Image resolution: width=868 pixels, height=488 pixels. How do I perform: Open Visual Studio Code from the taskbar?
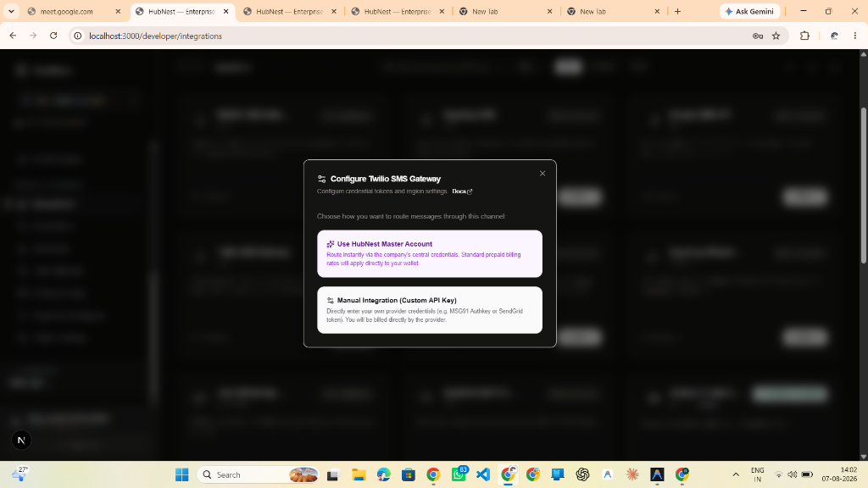(483, 474)
